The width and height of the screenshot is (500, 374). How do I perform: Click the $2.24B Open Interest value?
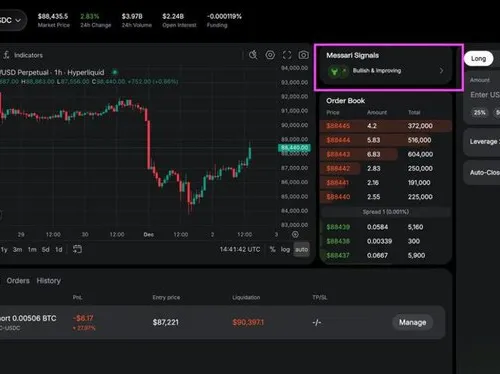coord(173,16)
